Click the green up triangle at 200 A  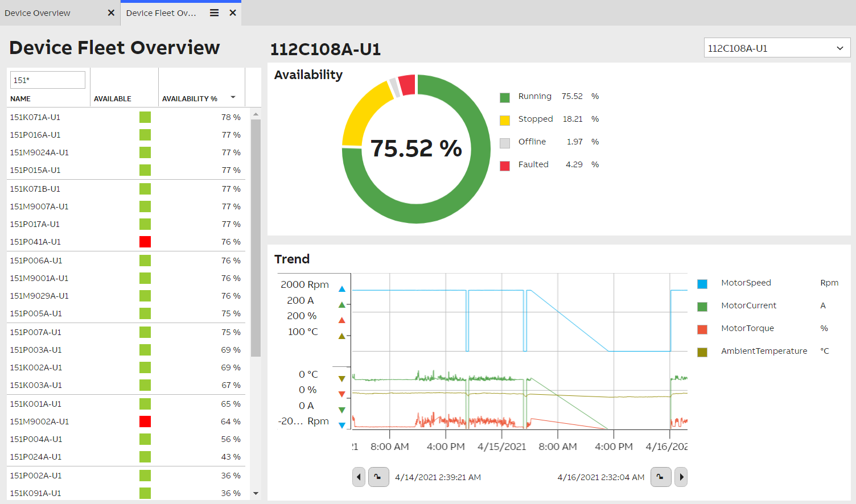(342, 305)
